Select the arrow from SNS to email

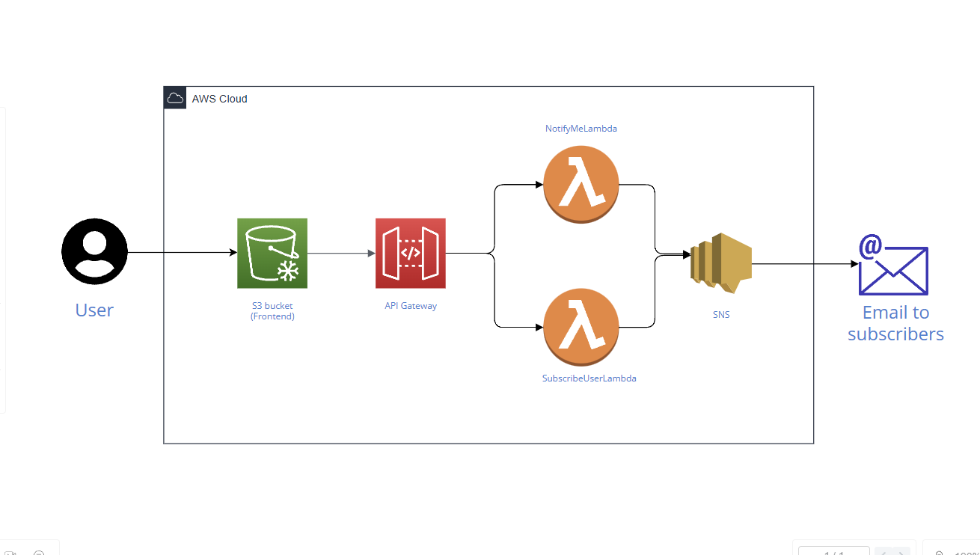pyautogui.click(x=804, y=264)
